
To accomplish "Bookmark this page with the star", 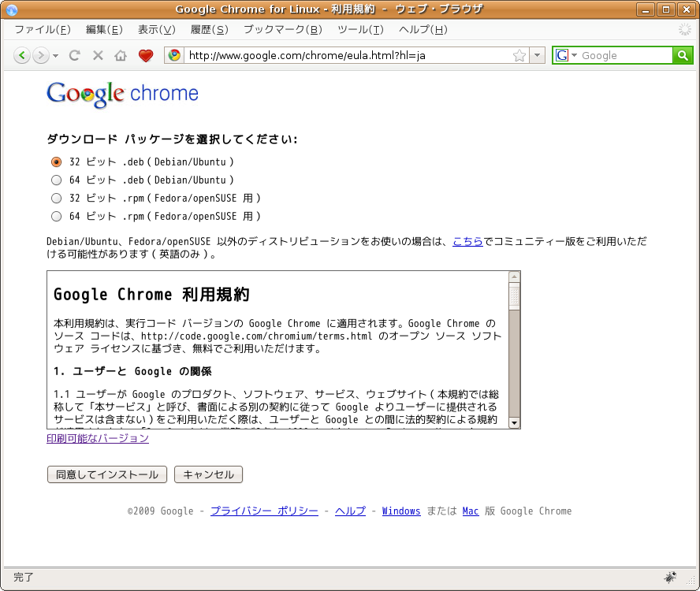I will (x=519, y=55).
